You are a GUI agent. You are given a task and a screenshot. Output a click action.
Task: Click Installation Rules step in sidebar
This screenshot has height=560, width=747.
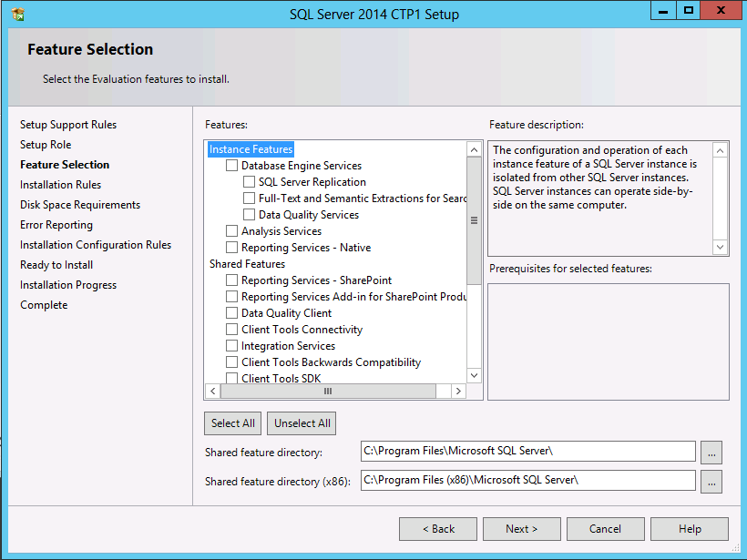(60, 185)
